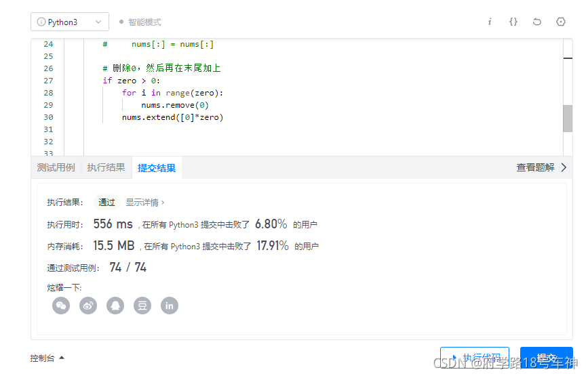
Task: Select the 提交结果 tab
Action: click(x=157, y=168)
